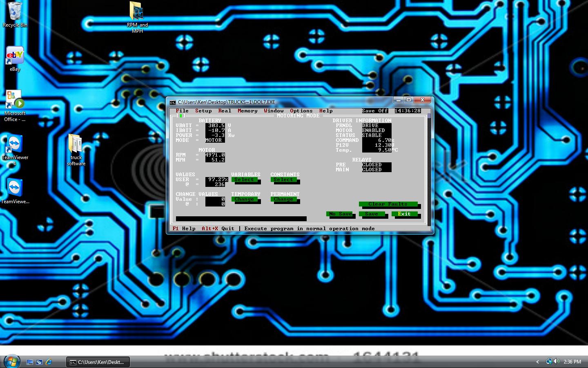This screenshot has width=588, height=368.
Task: Select the RPM and MPH folder
Action: [137, 11]
